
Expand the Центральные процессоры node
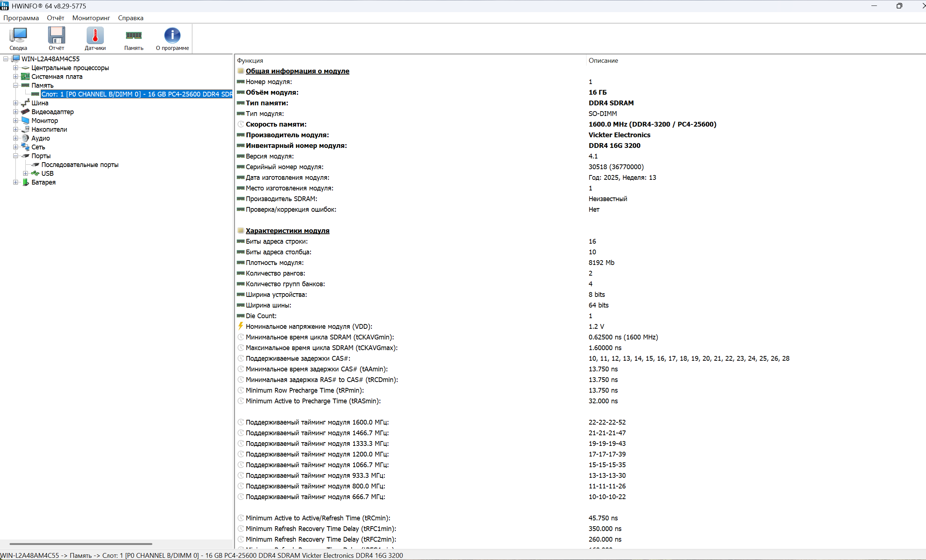coord(15,68)
